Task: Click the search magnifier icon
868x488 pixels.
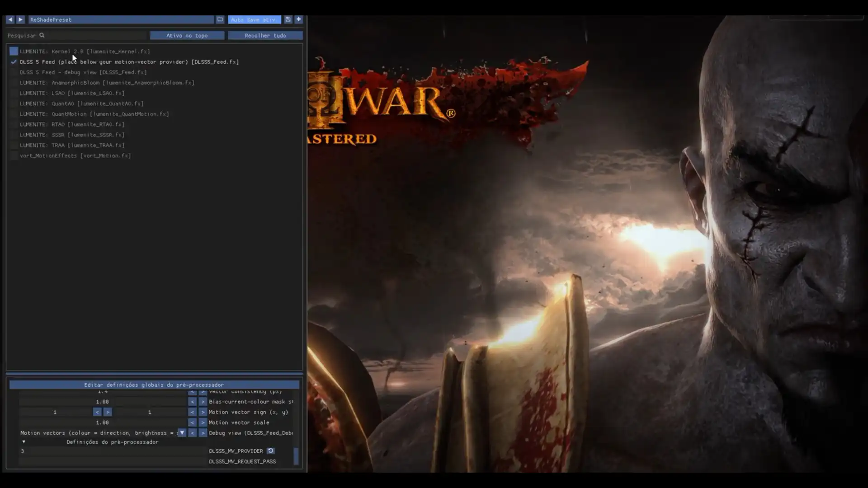Action: pyautogui.click(x=42, y=35)
